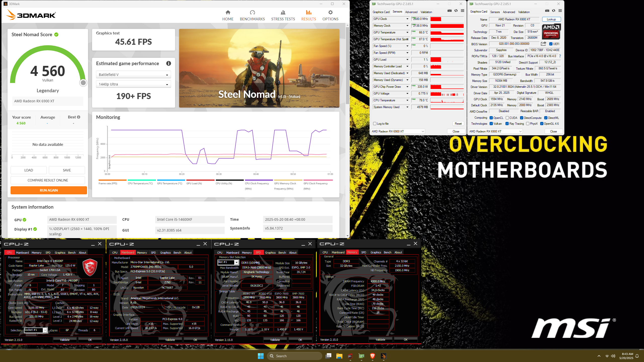
Task: Click the AMD Radeon Graphics logo in GPU-Z
Action: pyautogui.click(x=551, y=31)
